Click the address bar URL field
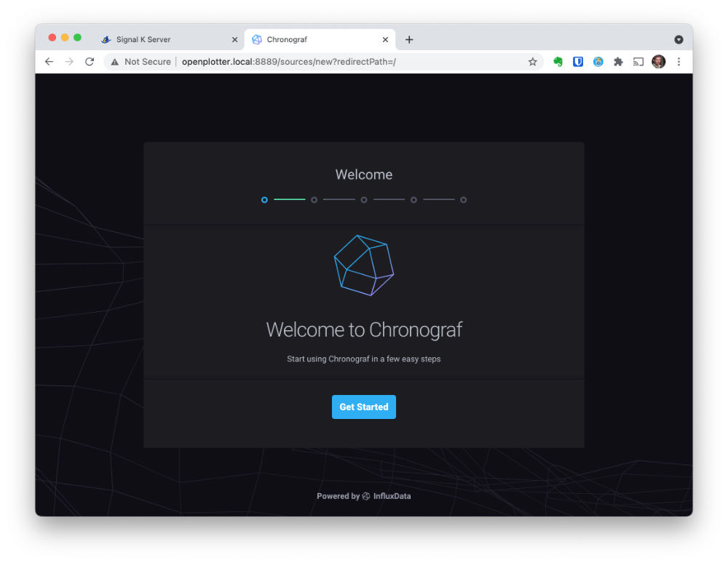This screenshot has width=728, height=563. tap(328, 62)
